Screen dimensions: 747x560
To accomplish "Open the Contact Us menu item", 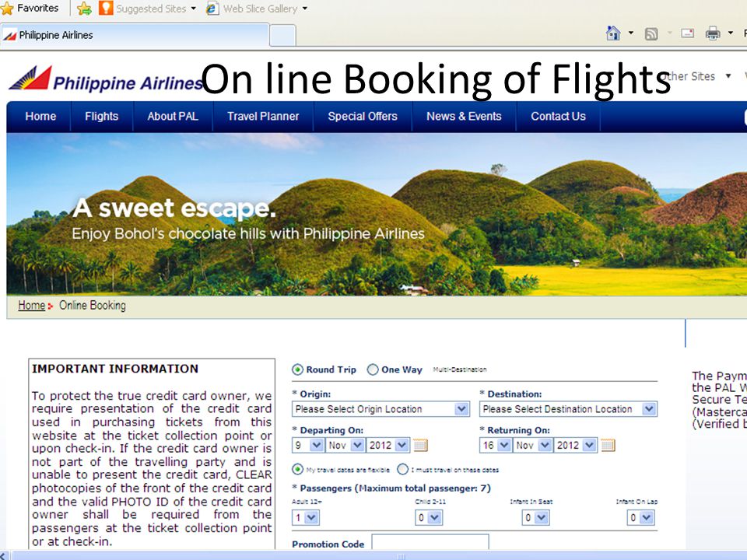I will [559, 116].
